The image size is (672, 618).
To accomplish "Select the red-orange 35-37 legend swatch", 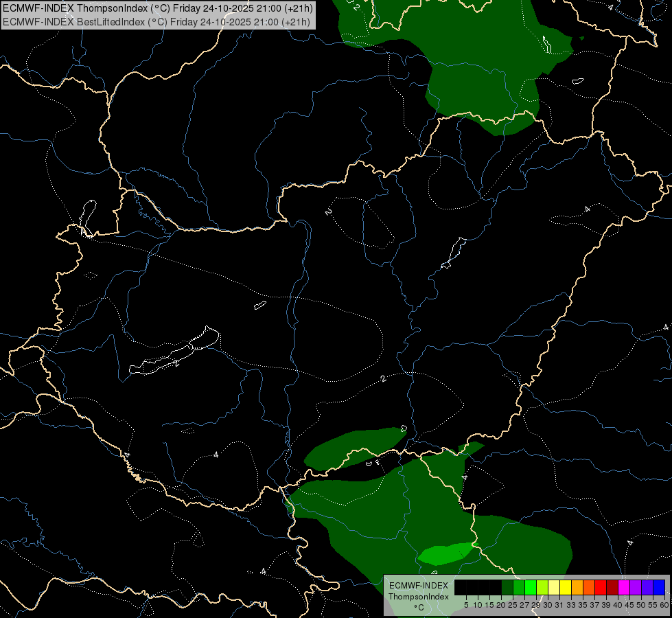I will coord(589,587).
